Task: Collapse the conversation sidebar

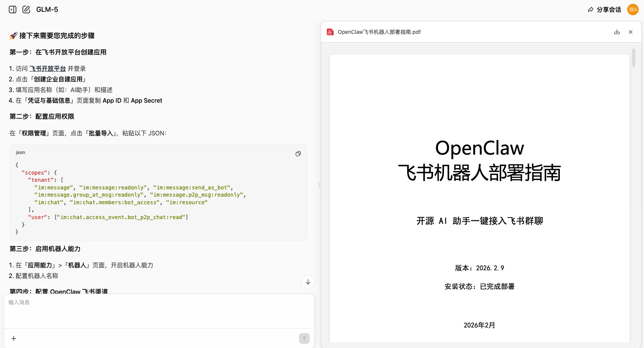Action: [12, 9]
